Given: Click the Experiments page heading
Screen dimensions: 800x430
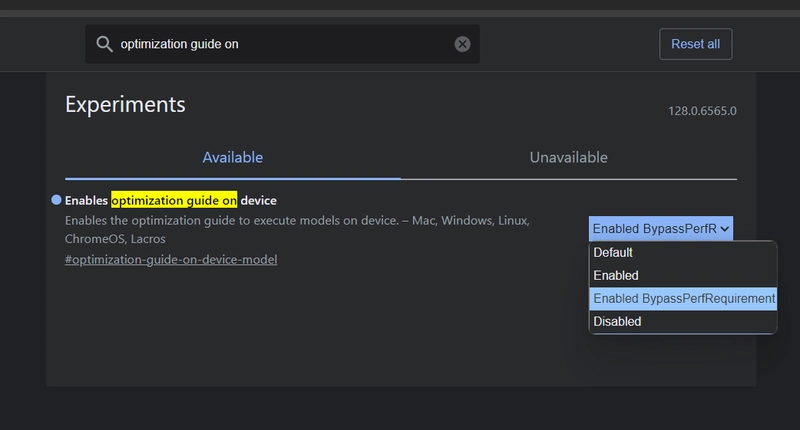Looking at the screenshot, I should click(125, 105).
